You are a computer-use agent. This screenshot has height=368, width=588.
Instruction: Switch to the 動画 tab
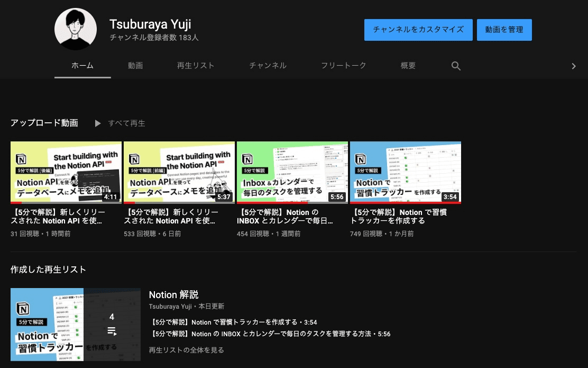(x=135, y=66)
